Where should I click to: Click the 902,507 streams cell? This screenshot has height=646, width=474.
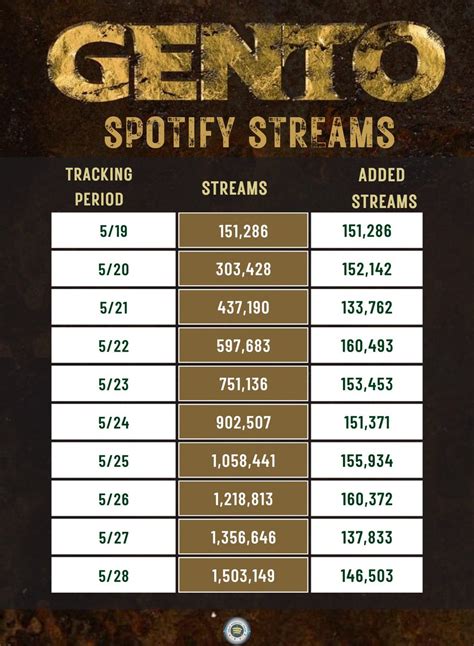click(243, 422)
